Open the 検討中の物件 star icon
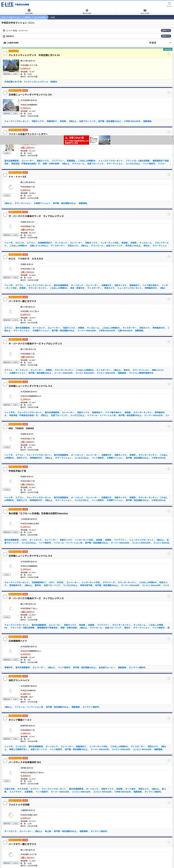Image resolution: width=174 pixels, height=868 pixels. (x=87, y=10)
